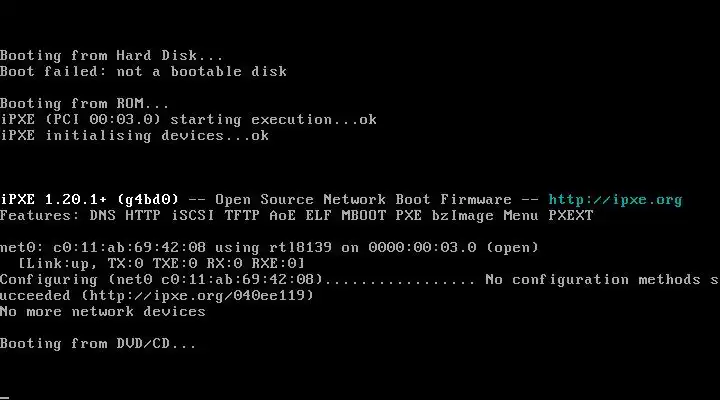
Task: Click the 'Booting from DVD/CD...' line
Action: [98, 344]
